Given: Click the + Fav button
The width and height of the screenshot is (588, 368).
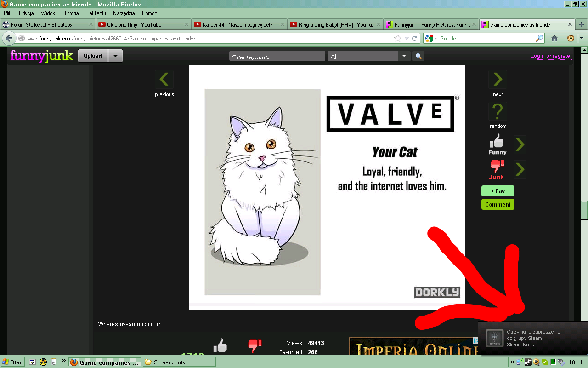Looking at the screenshot, I should 498,191.
